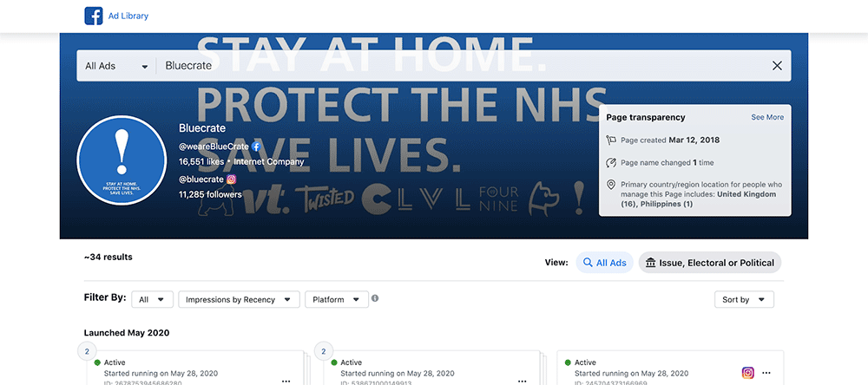Click the Bluecrate search input field
Screen dimensions: 868x385
[460, 66]
